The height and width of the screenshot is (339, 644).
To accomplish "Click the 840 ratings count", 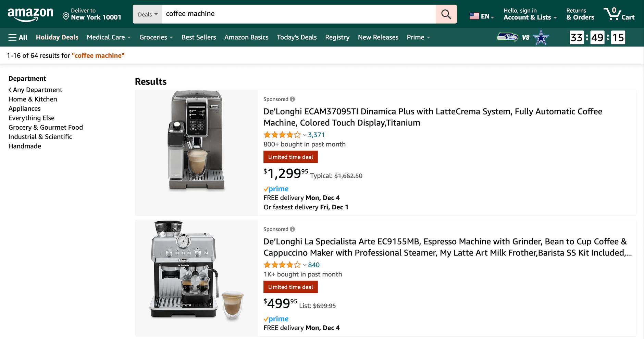I will click(x=314, y=265).
